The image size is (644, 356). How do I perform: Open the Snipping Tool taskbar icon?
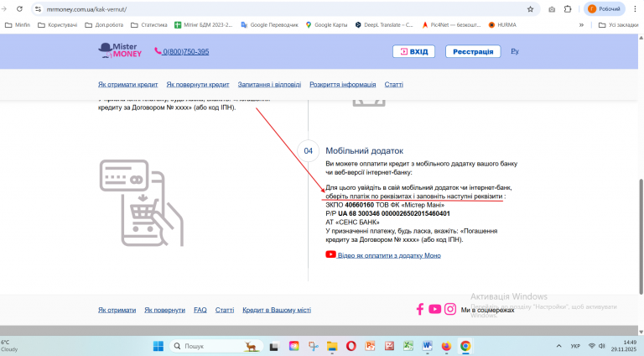point(314,346)
